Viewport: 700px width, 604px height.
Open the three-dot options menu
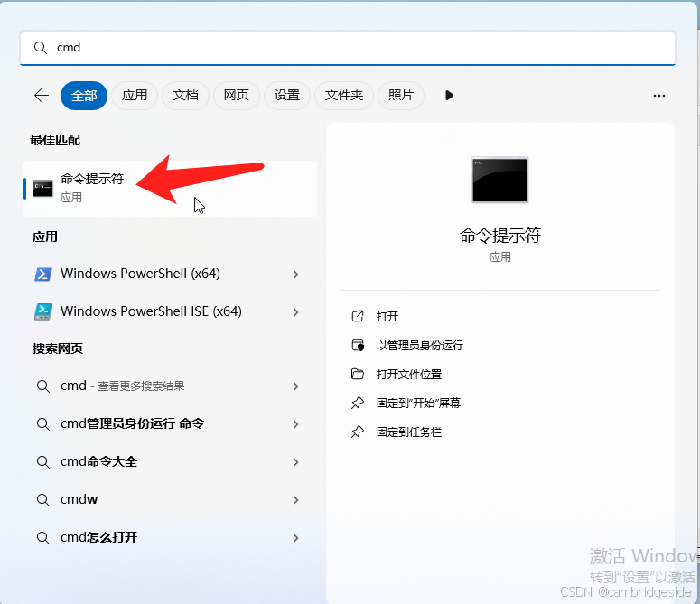point(659,96)
